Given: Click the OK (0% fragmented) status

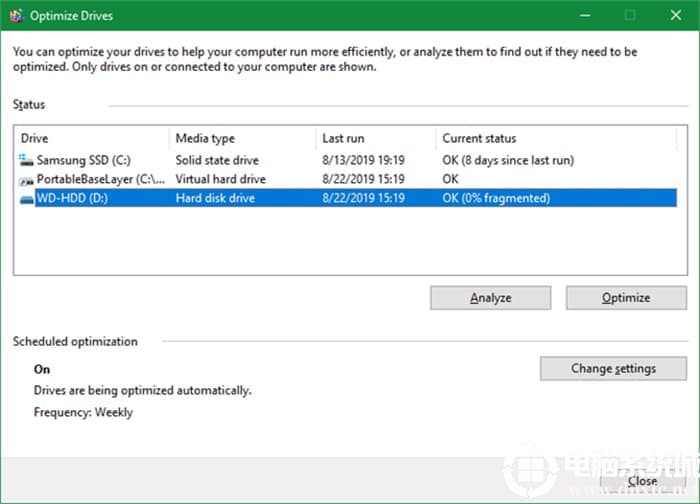Looking at the screenshot, I should [496, 198].
